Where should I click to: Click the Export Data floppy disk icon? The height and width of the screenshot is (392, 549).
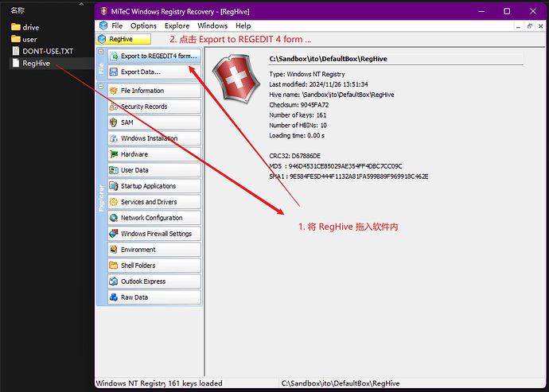[x=114, y=72]
